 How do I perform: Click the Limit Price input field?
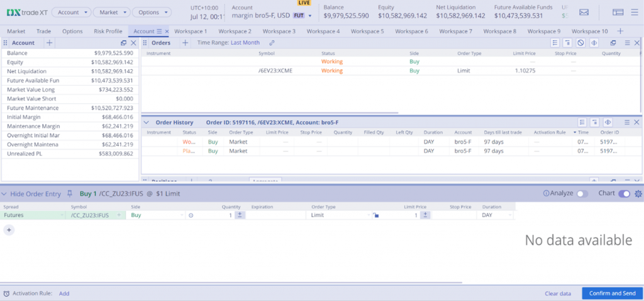point(399,215)
